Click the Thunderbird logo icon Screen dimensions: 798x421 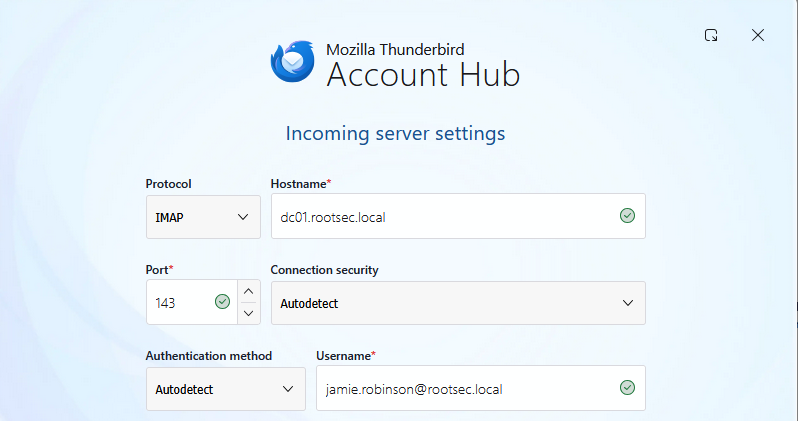(x=293, y=62)
